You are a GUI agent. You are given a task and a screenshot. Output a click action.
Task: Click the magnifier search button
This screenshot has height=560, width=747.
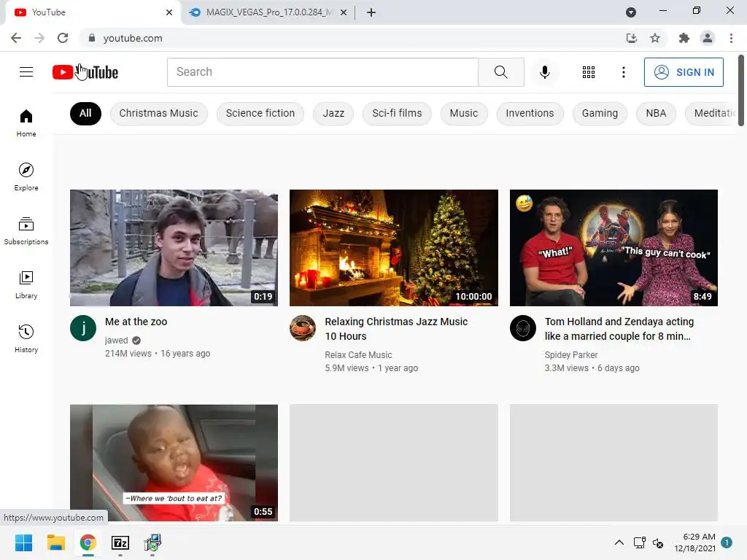[500, 72]
